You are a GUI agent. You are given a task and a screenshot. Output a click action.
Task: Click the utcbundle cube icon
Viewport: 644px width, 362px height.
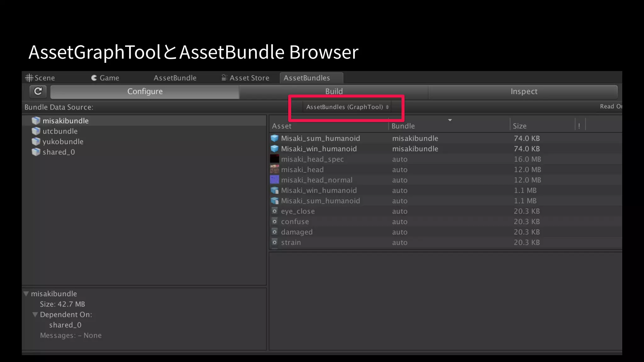coord(36,131)
